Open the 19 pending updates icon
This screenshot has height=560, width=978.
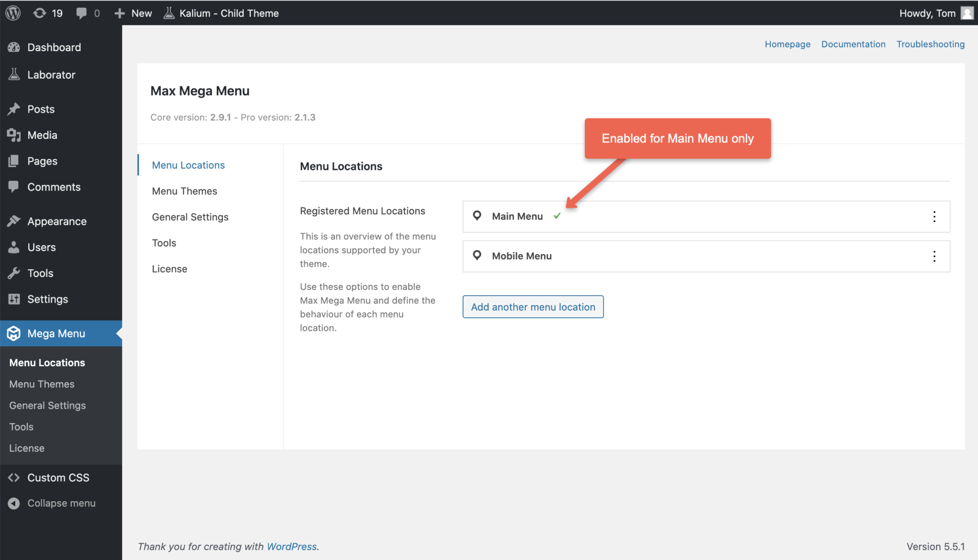48,13
